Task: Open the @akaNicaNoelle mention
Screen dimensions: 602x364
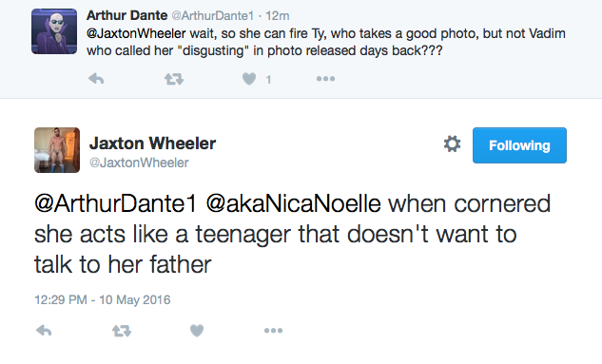Action: point(293,203)
